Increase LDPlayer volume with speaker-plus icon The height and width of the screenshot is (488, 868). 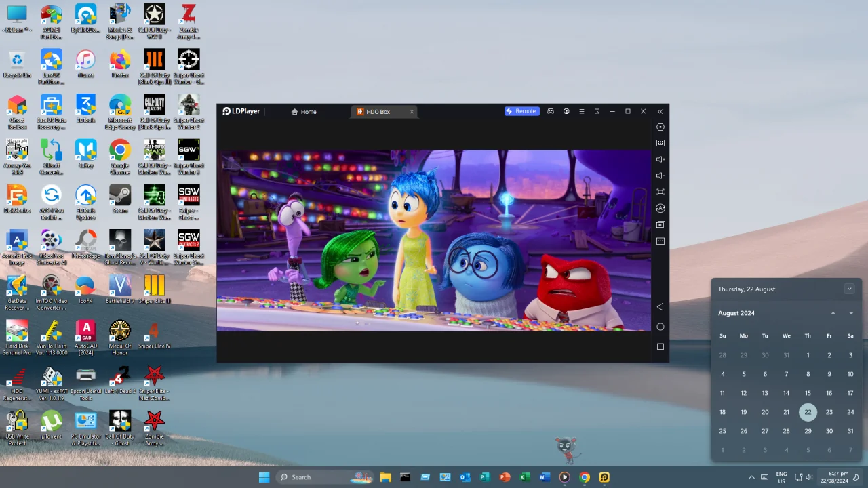point(660,159)
